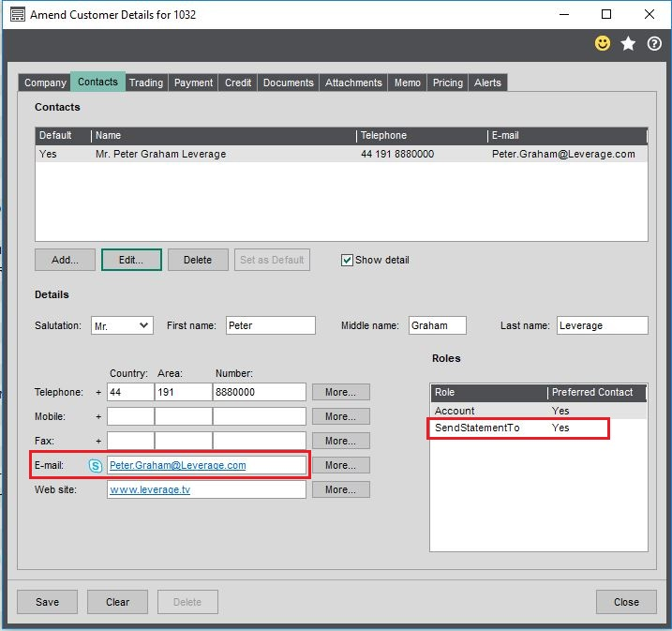The height and width of the screenshot is (631, 672).
Task: Click the Mobile number input field
Action: click(259, 416)
